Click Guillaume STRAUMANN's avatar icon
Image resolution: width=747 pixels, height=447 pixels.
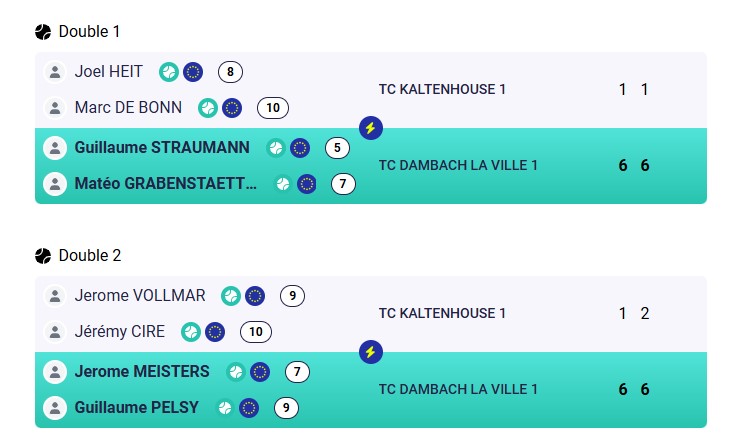point(55,148)
